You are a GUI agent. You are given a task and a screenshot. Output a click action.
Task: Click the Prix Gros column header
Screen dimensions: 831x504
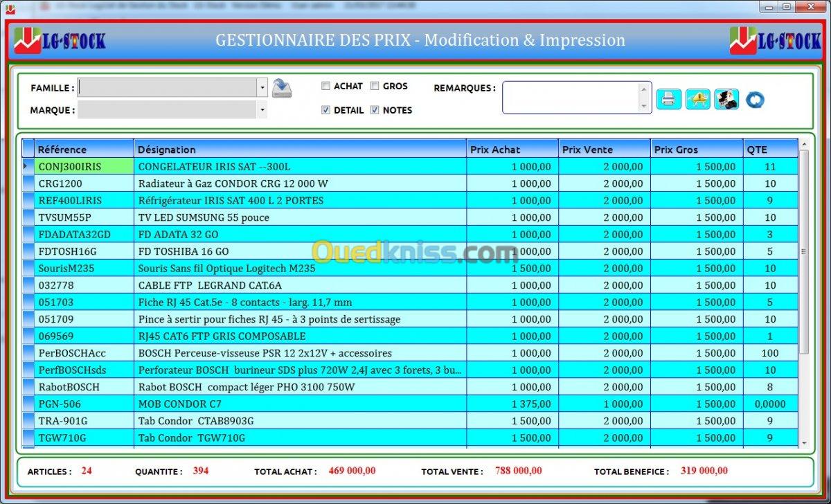pos(697,149)
